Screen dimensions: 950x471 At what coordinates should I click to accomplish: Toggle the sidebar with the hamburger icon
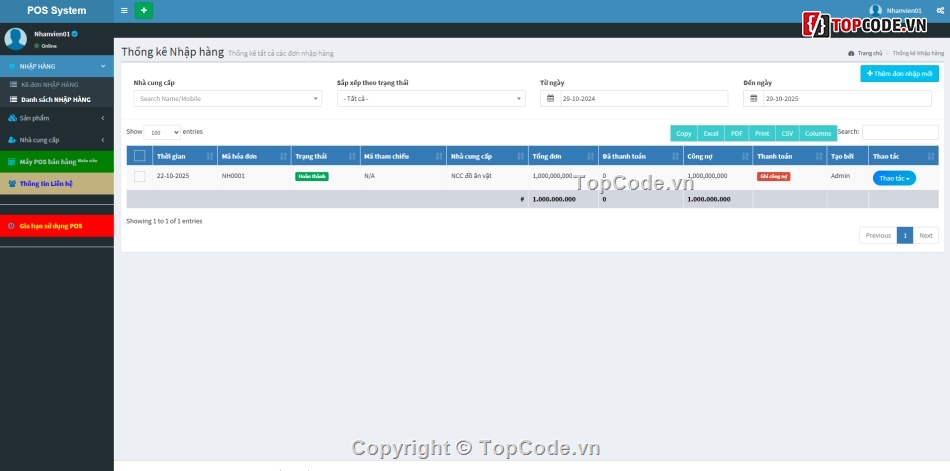[124, 11]
